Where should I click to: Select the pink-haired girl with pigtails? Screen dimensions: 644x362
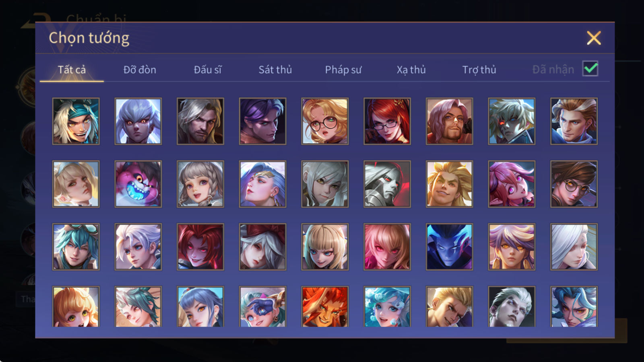[512, 184]
